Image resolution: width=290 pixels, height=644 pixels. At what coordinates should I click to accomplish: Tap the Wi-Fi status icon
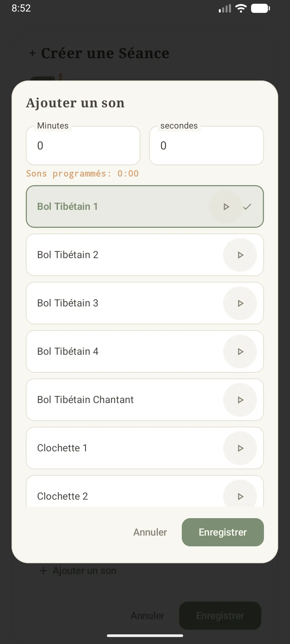tap(241, 8)
